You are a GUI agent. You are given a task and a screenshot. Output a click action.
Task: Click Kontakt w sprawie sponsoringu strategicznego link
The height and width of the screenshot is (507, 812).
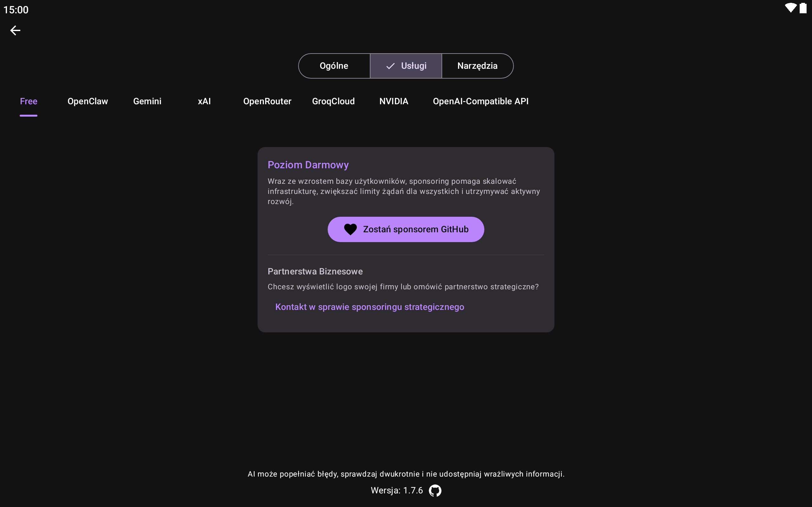point(370,307)
